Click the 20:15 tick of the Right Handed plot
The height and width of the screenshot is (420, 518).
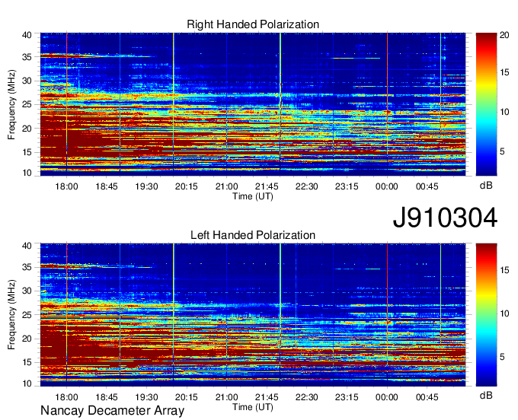pos(187,186)
